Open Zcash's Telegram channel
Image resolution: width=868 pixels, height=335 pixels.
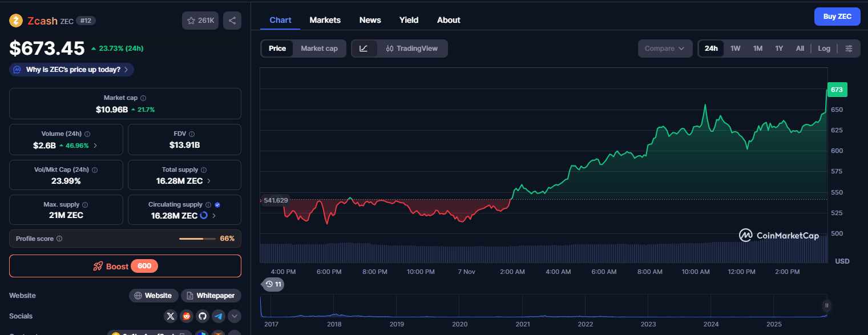(x=219, y=316)
